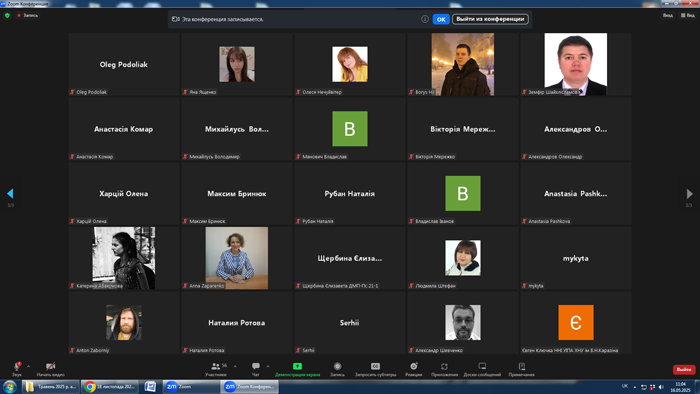Image resolution: width=700 pixels, height=394 pixels.
Task: Confirm recording notice with OK
Action: click(441, 19)
